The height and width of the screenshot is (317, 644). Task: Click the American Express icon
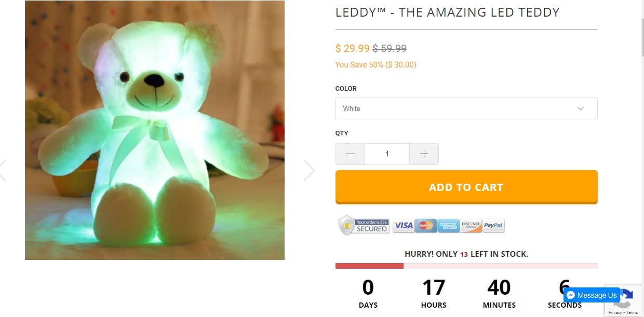(448, 226)
